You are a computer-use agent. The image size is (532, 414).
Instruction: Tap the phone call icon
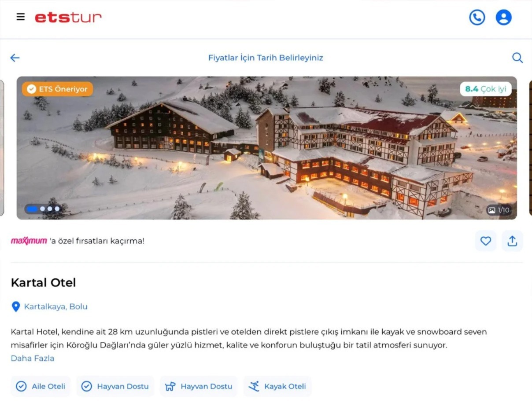[477, 17]
